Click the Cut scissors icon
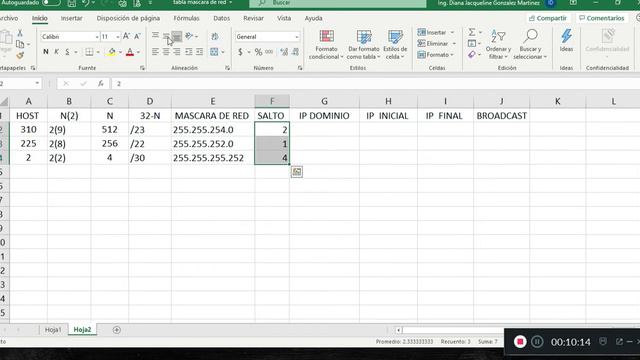 pyautogui.click(x=20, y=33)
